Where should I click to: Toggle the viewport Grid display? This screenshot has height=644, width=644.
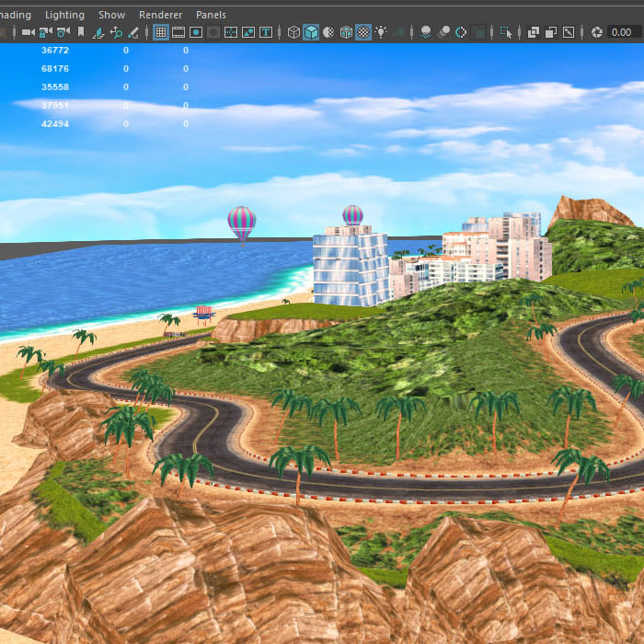tap(161, 32)
